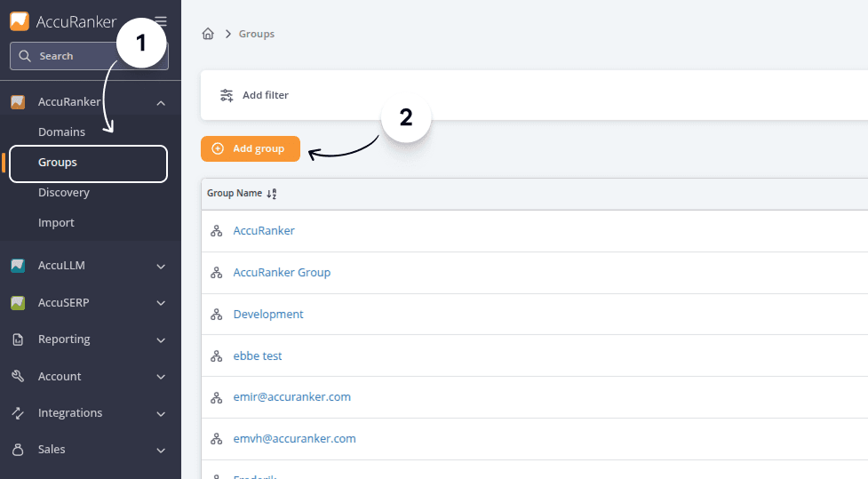
Task: Open the Discovery menu item
Action: point(64,193)
